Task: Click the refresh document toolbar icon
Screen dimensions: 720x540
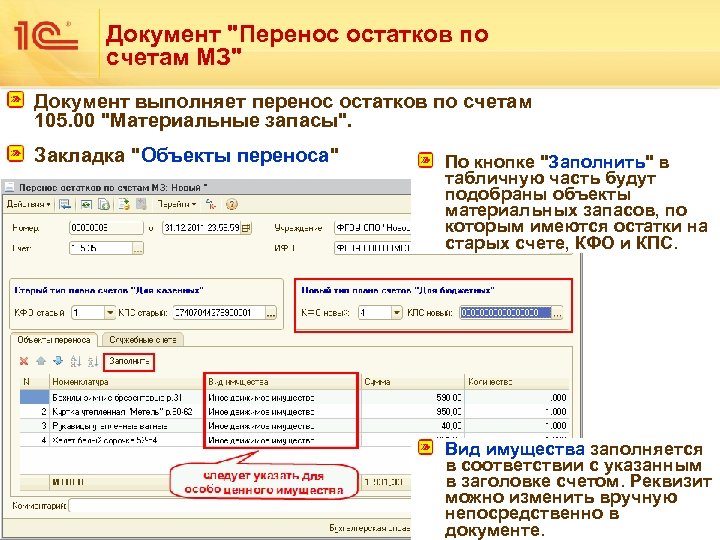Action: [86, 204]
